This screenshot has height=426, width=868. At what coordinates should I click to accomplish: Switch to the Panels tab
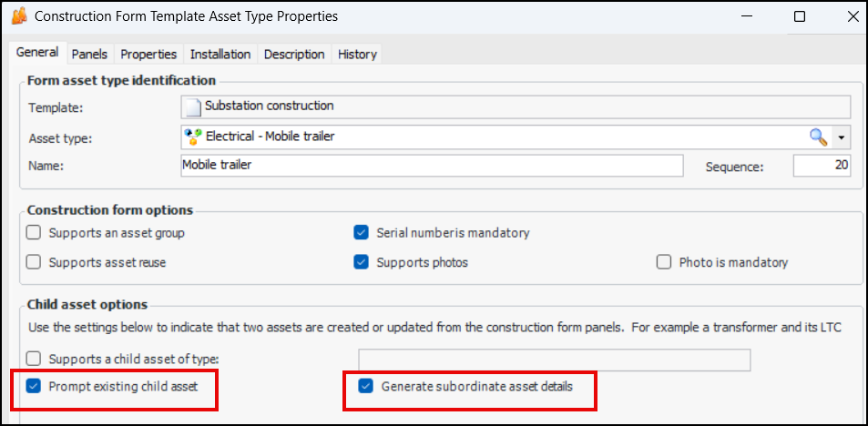pos(89,55)
